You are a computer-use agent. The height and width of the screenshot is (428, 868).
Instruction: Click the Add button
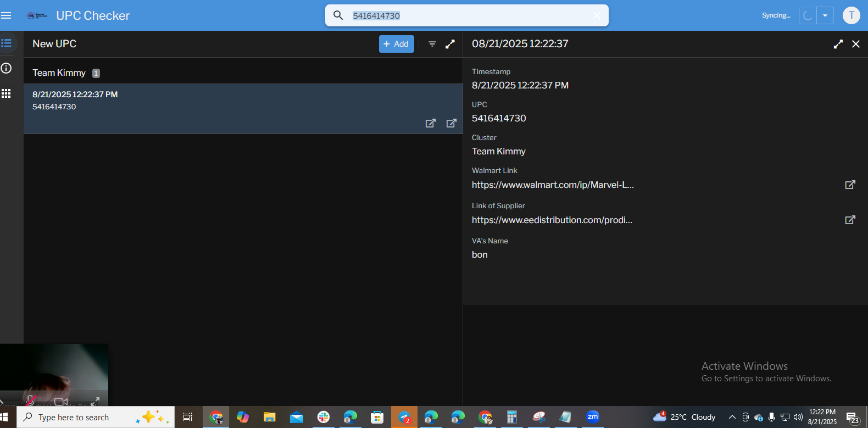pyautogui.click(x=396, y=44)
